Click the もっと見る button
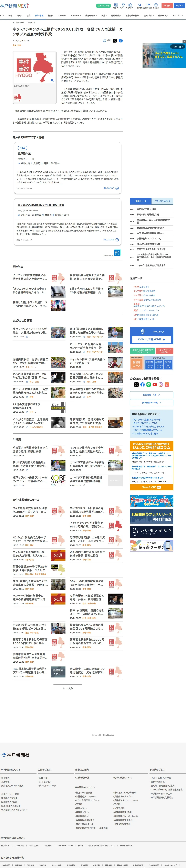The image size is (186, 868). (68, 688)
